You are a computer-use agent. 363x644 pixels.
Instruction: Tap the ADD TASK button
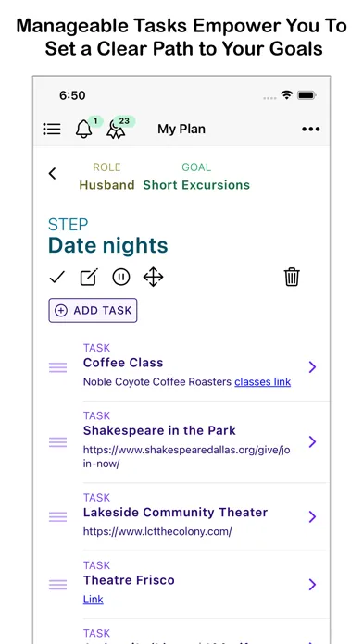coord(93,311)
